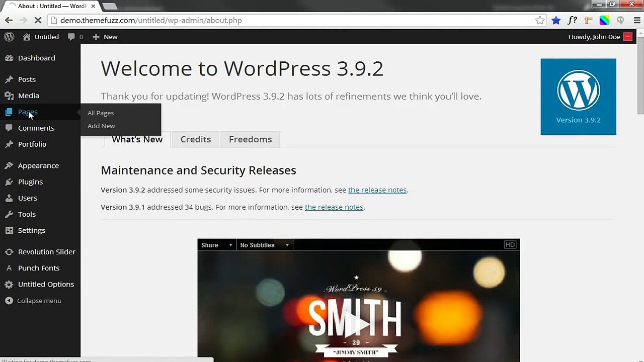The width and height of the screenshot is (644, 362).
Task: Click the Pages icon in sidebar
Action: [9, 112]
